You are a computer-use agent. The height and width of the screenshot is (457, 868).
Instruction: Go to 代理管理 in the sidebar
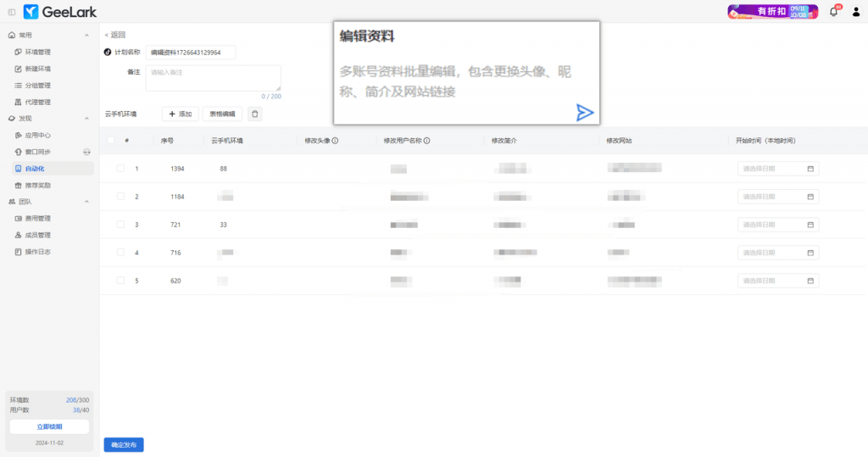[38, 102]
